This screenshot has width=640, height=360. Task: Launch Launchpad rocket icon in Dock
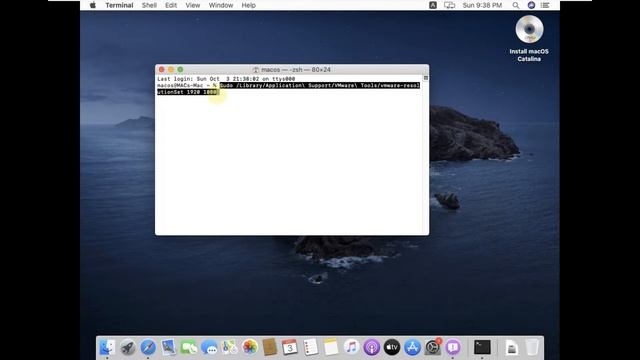[x=128, y=348]
